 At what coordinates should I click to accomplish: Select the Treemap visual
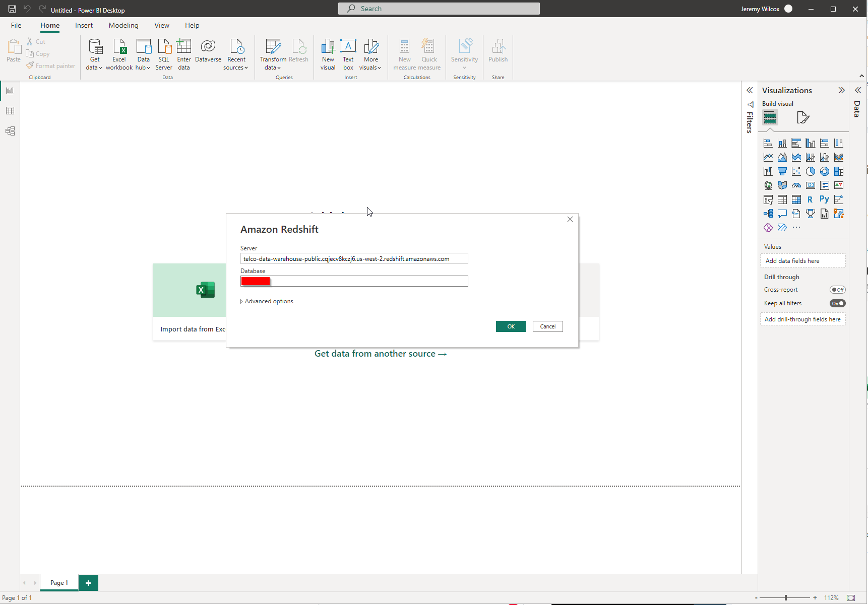[x=838, y=171]
